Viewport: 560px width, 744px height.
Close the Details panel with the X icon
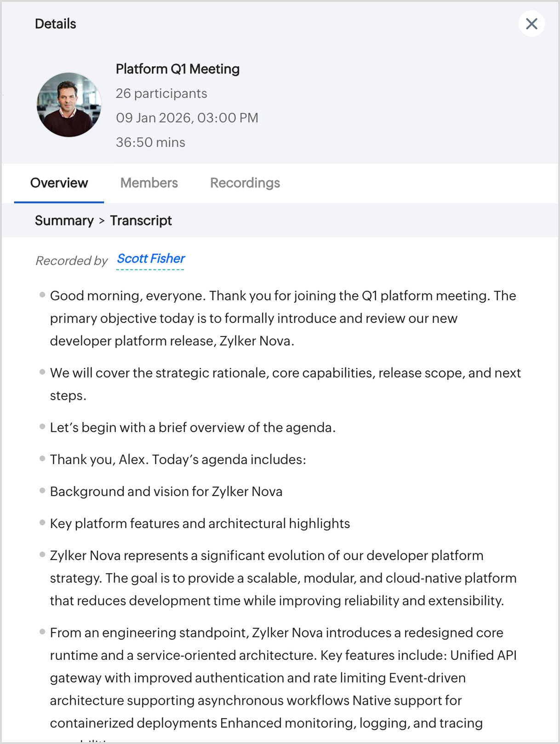[x=531, y=24]
